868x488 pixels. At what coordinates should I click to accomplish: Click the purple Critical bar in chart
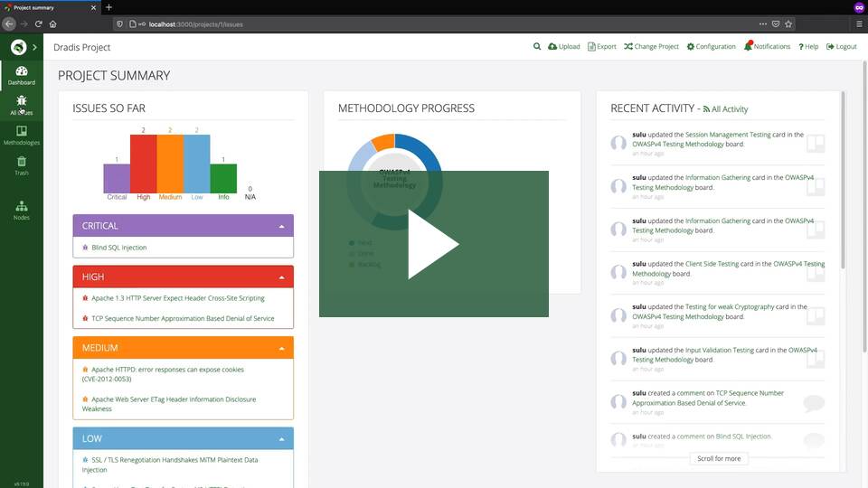117,178
